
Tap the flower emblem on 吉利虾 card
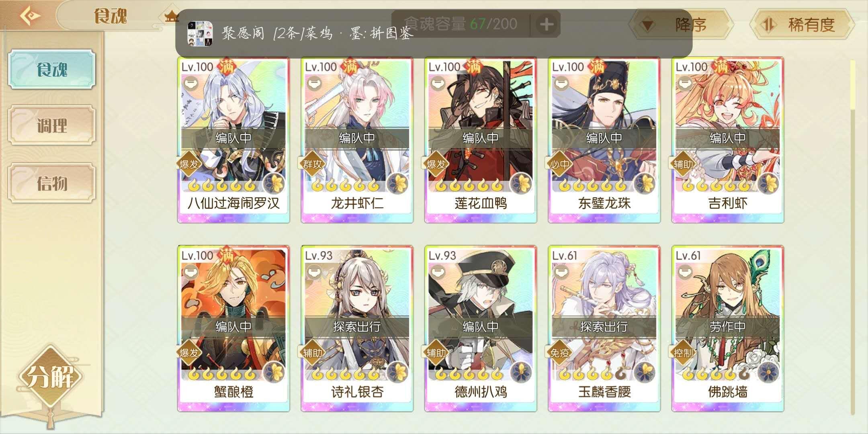tap(768, 184)
